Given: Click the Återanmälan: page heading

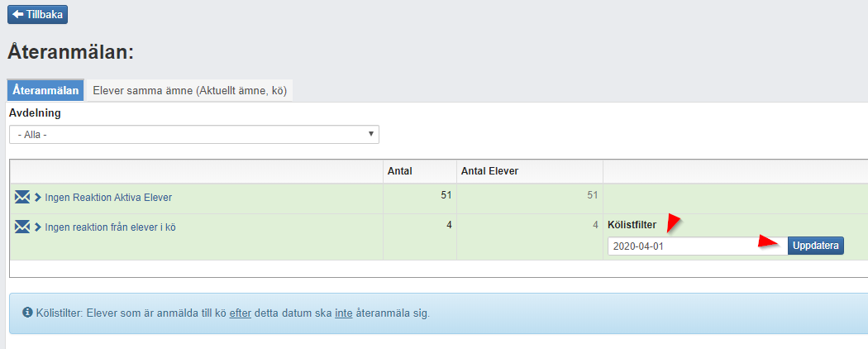Looking at the screenshot, I should (71, 52).
